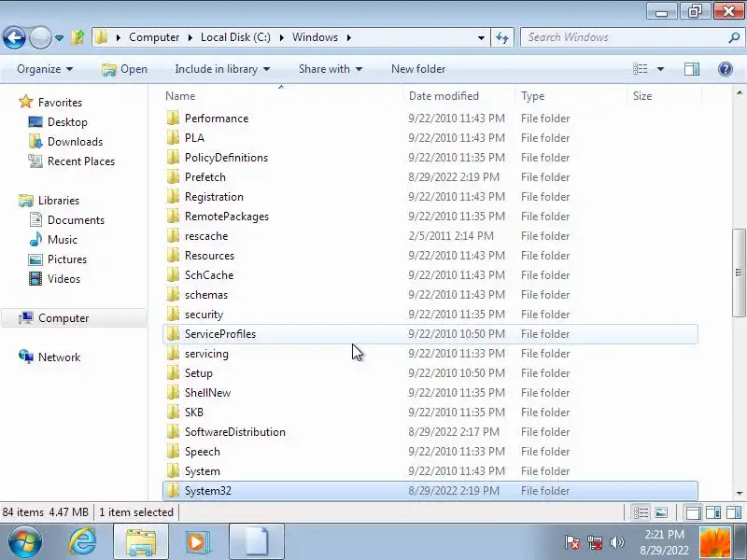Open the Organize menu
Viewport: 747px width, 560px height.
coord(45,69)
